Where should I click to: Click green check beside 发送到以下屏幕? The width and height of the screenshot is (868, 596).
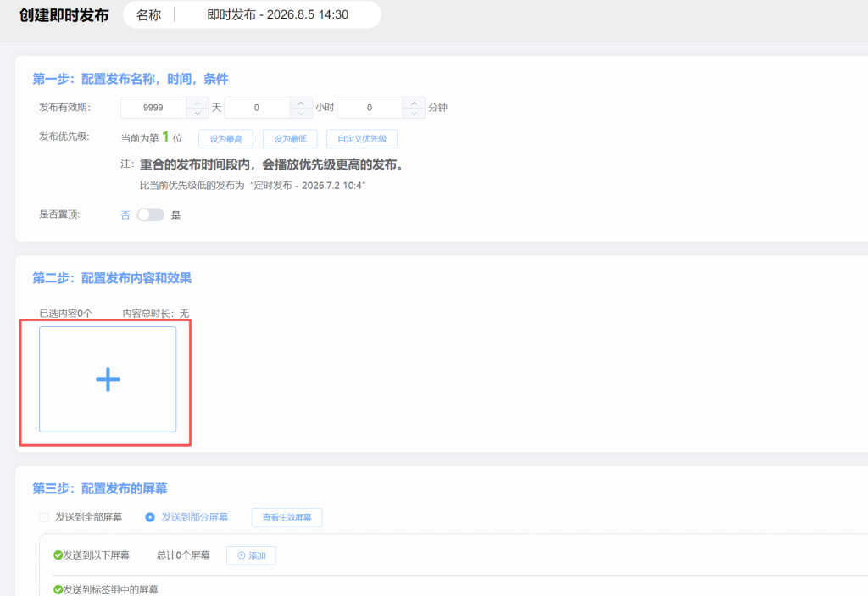point(58,555)
